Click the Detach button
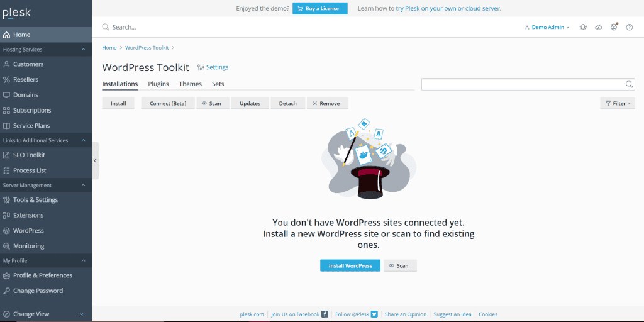644x322 pixels. [288, 104]
